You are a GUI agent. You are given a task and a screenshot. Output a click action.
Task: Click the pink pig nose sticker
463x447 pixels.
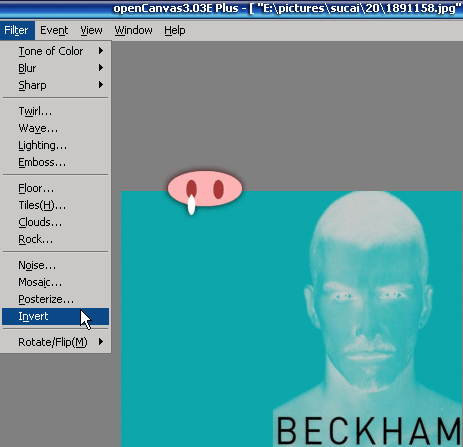tap(205, 189)
